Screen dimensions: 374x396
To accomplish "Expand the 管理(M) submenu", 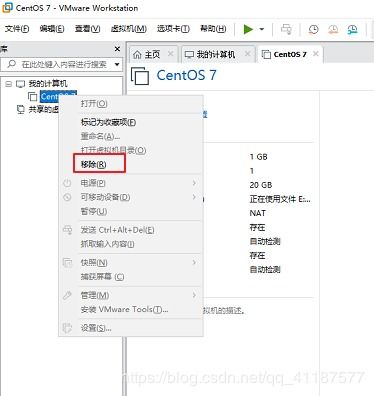I will 131,295.
